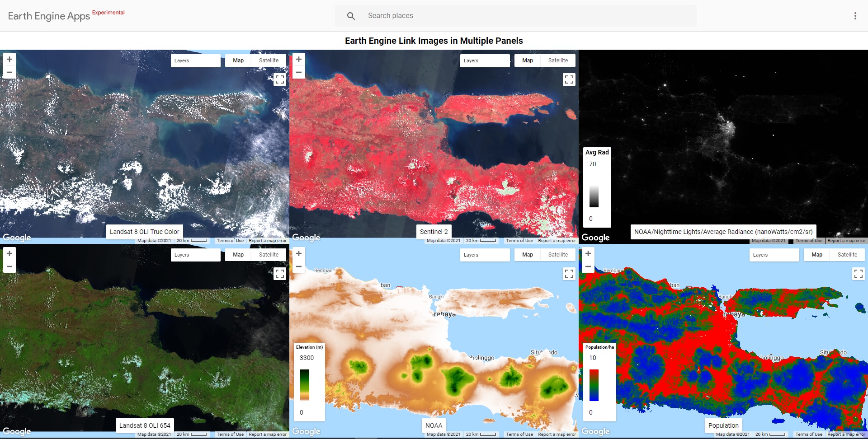Image resolution: width=868 pixels, height=439 pixels.
Task: Click Avg Rad legend title
Action: point(597,152)
